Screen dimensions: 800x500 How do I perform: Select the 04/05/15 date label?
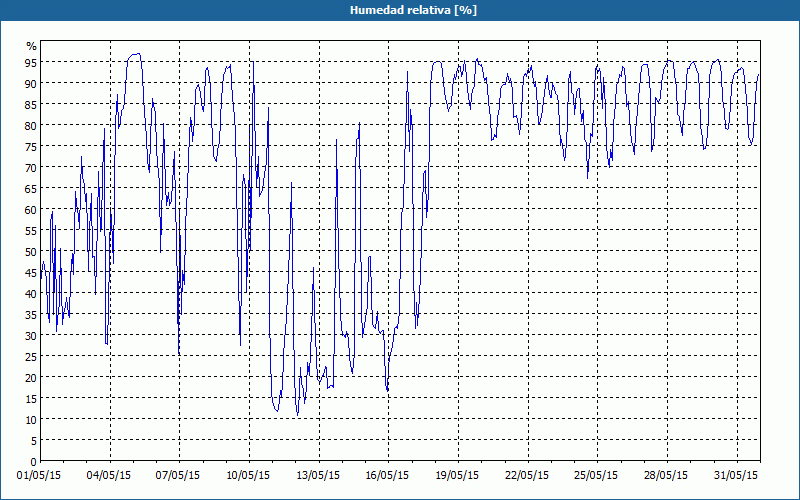[109, 476]
